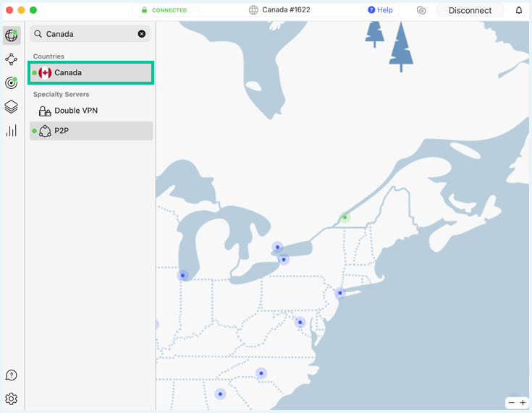The image size is (532, 413).
Task: Click the green CONNECTED lock icon
Action: 144,10
